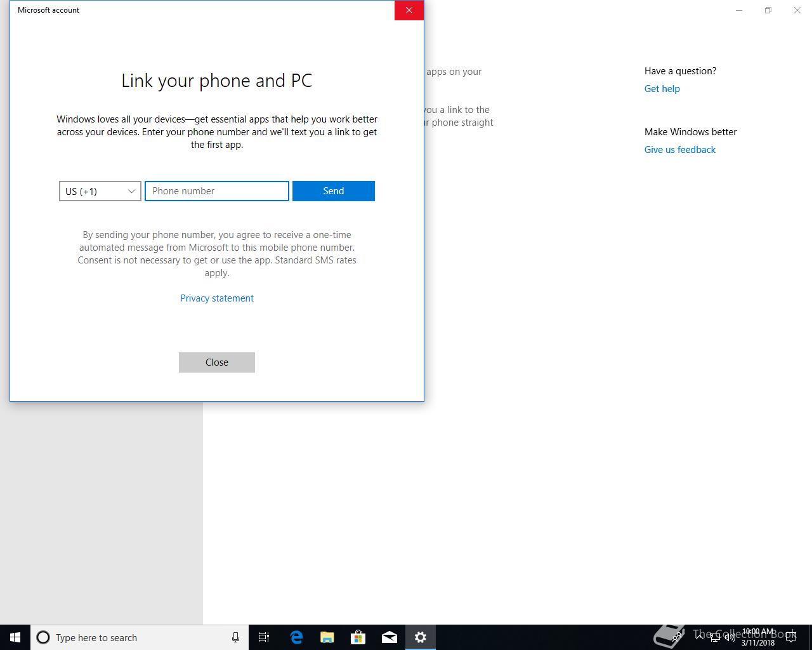Open the Privacy statement link
Image resolution: width=812 pixels, height=650 pixels.
[217, 298]
